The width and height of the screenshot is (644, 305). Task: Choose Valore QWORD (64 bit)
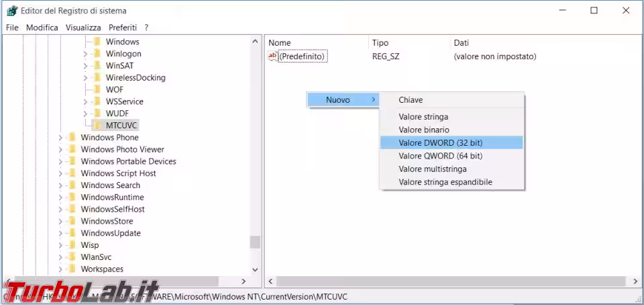point(451,157)
